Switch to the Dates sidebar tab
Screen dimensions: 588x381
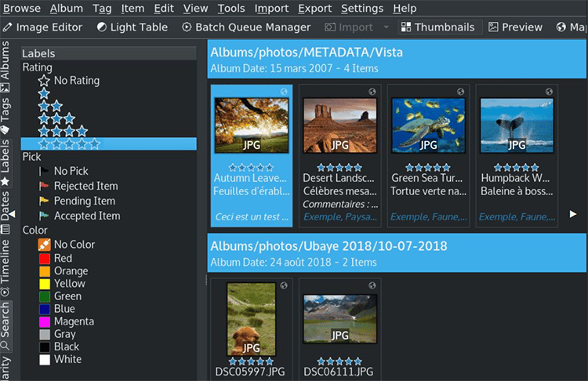pos(5,212)
